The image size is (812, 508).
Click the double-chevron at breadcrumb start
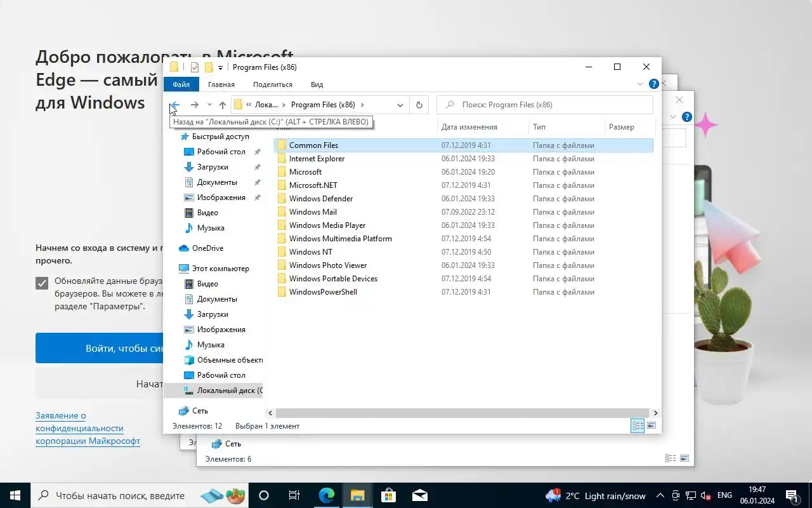(x=249, y=105)
